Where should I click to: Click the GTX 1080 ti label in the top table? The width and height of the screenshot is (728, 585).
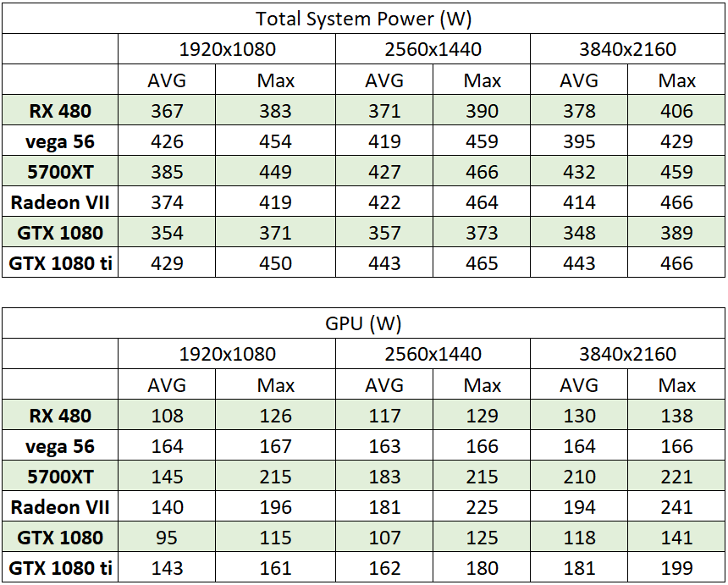(60, 262)
